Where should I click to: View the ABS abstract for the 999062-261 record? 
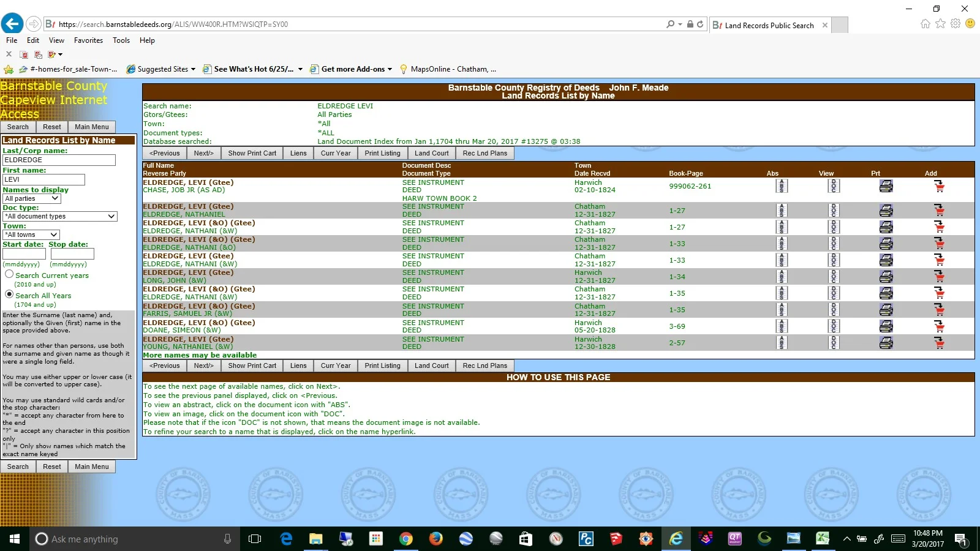coord(782,186)
